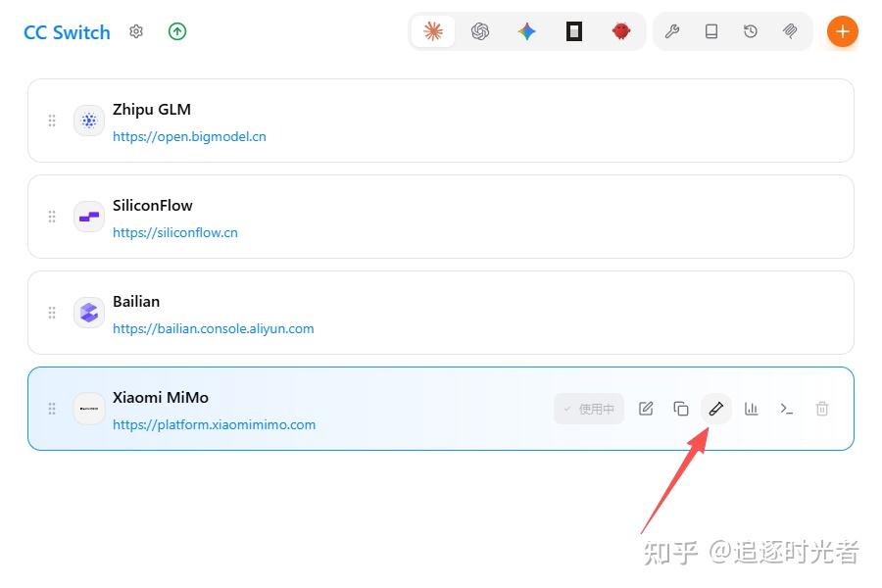Switch to the black square app tab
This screenshot has height=588, width=882.
click(573, 31)
